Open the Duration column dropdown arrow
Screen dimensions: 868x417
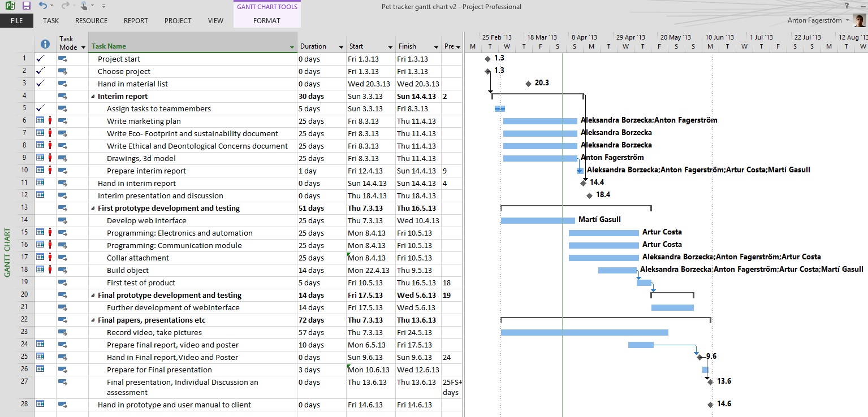coord(341,47)
